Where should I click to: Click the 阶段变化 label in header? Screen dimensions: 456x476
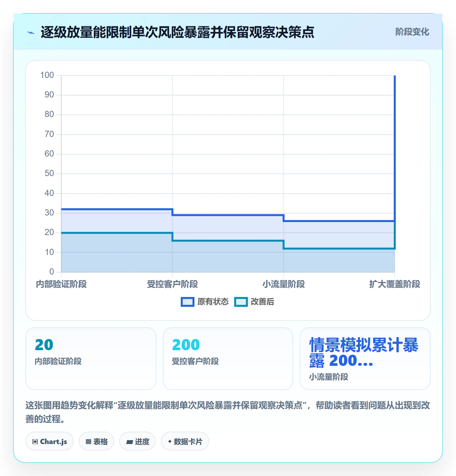[412, 32]
